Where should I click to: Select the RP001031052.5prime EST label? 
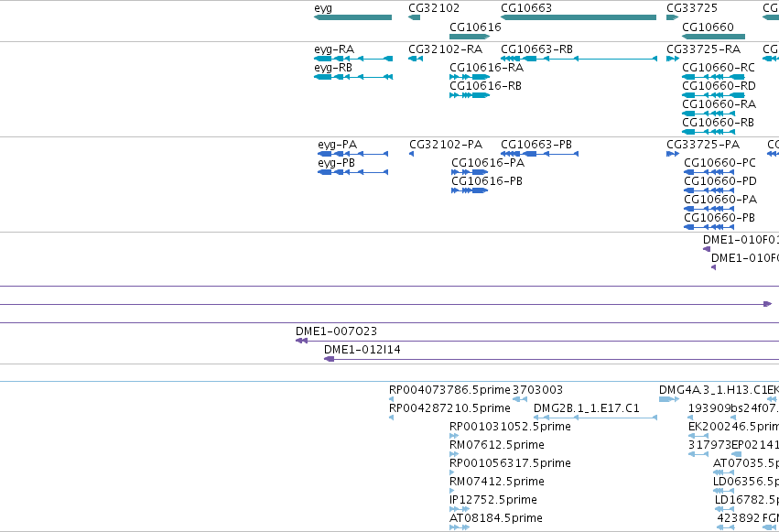(510, 427)
